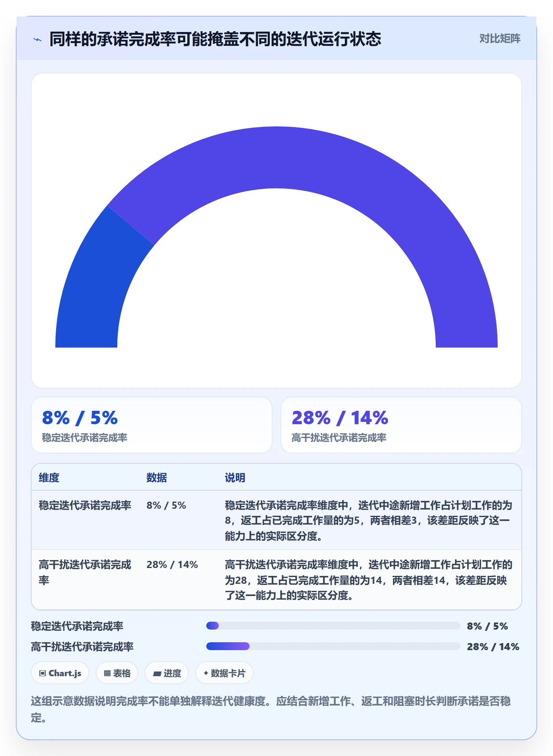Click the 稳定迭代承诺完成率 table row name
The image size is (553, 756).
coord(85,505)
